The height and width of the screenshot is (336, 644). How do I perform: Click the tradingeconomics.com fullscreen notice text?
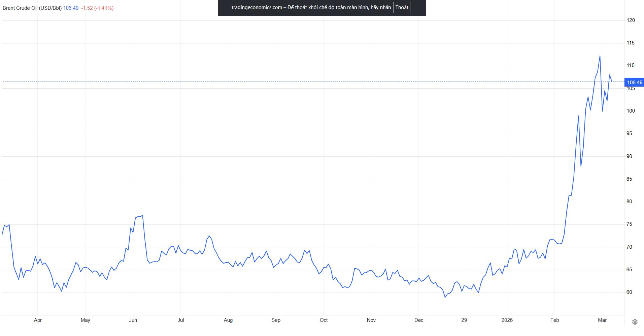click(311, 7)
